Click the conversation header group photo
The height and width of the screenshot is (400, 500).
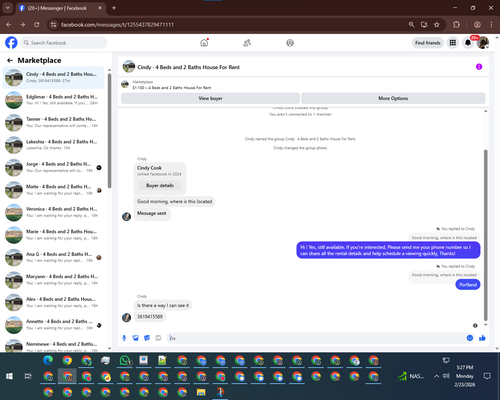coord(129,67)
